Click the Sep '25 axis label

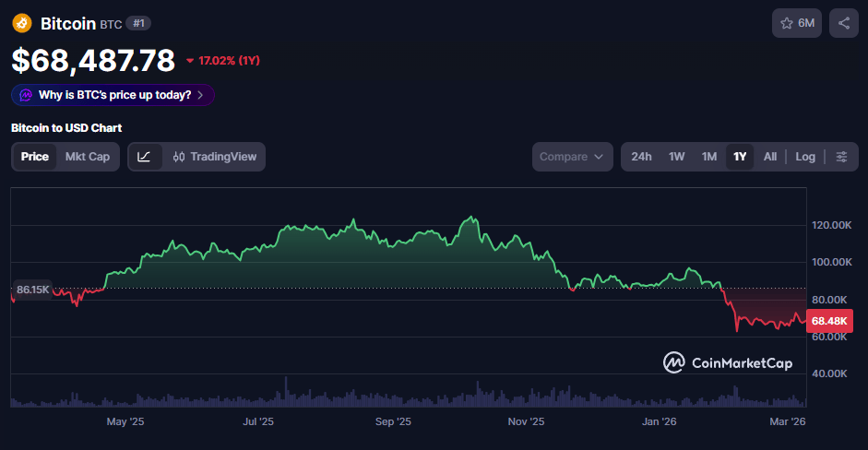click(x=393, y=421)
